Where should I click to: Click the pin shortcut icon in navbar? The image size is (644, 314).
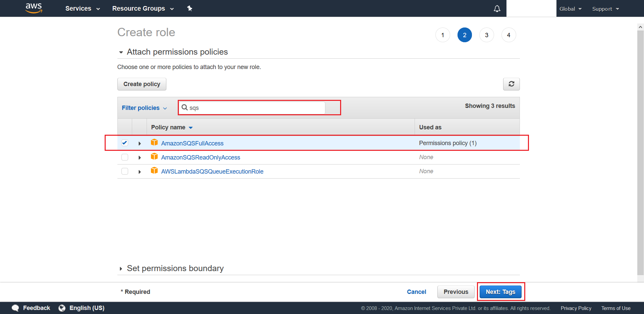[190, 8]
